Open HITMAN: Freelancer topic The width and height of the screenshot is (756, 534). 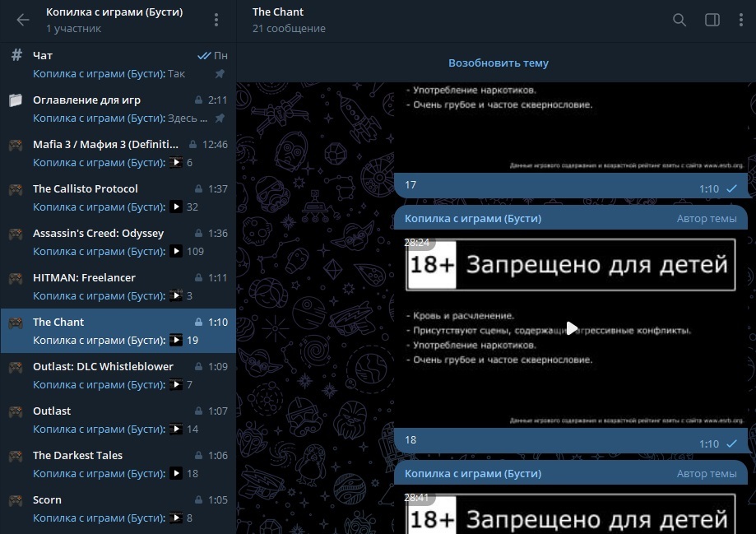click(118, 286)
